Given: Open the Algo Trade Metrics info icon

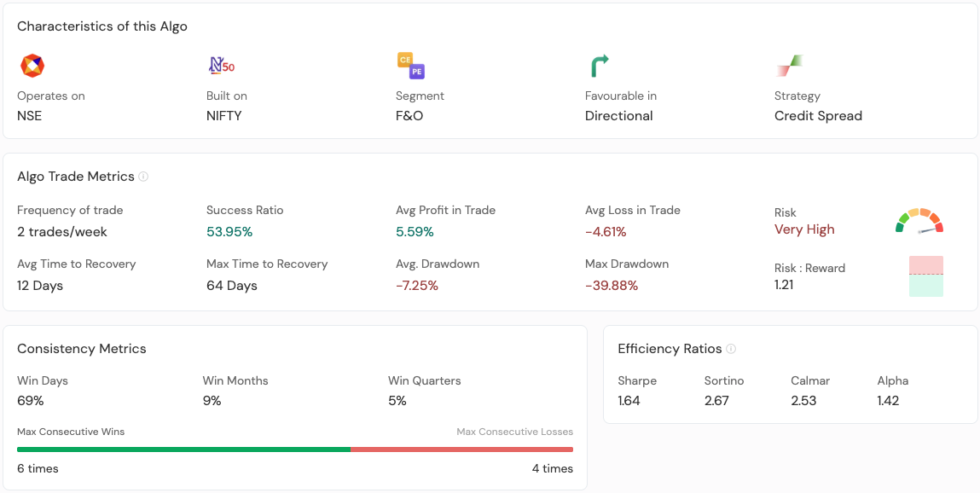Looking at the screenshot, I should coord(143,177).
